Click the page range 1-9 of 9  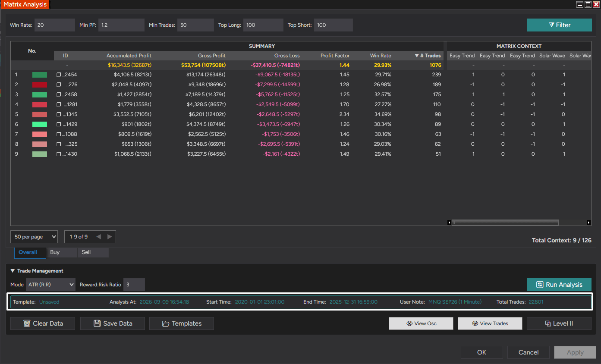(79, 237)
